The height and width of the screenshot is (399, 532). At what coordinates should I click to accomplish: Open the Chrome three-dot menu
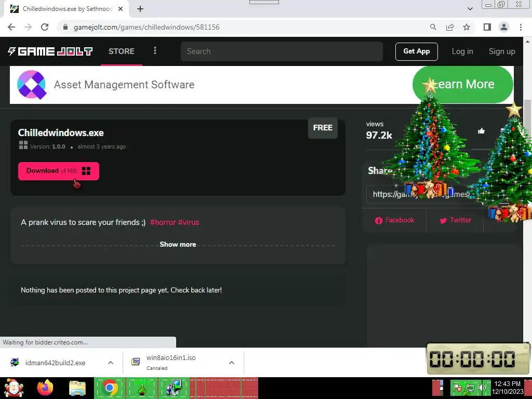pyautogui.click(x=521, y=27)
